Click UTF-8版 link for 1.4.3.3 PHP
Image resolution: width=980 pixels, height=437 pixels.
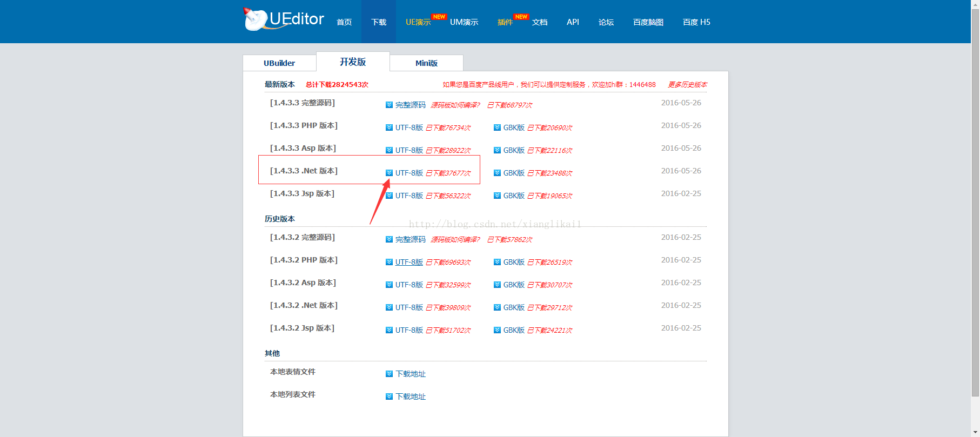click(409, 127)
